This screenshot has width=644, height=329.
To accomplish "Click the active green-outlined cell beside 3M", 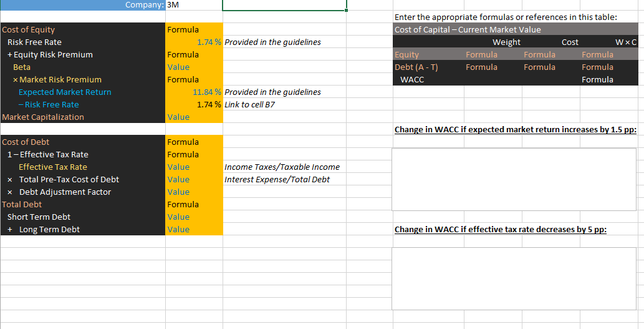I will (285, 5).
